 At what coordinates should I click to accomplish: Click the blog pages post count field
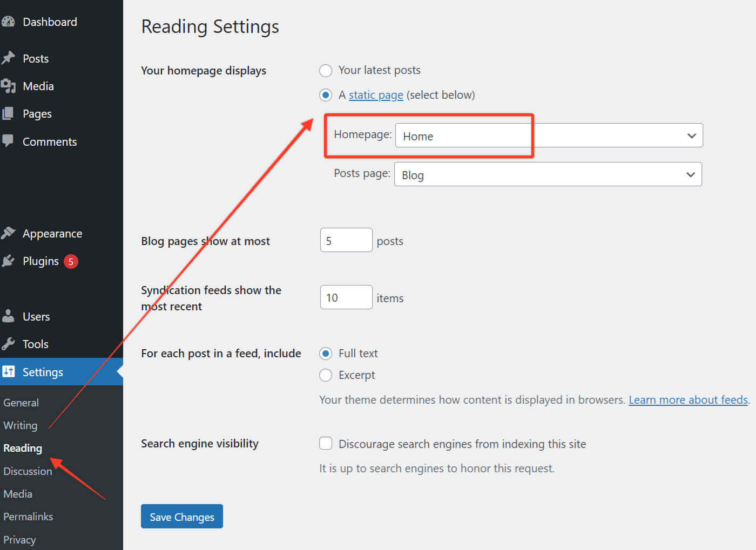pos(346,240)
